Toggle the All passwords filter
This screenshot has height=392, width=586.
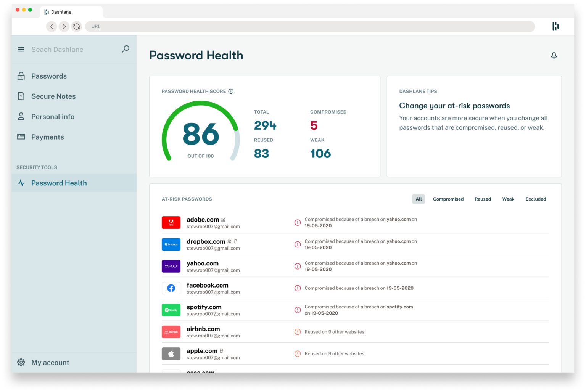pos(418,199)
